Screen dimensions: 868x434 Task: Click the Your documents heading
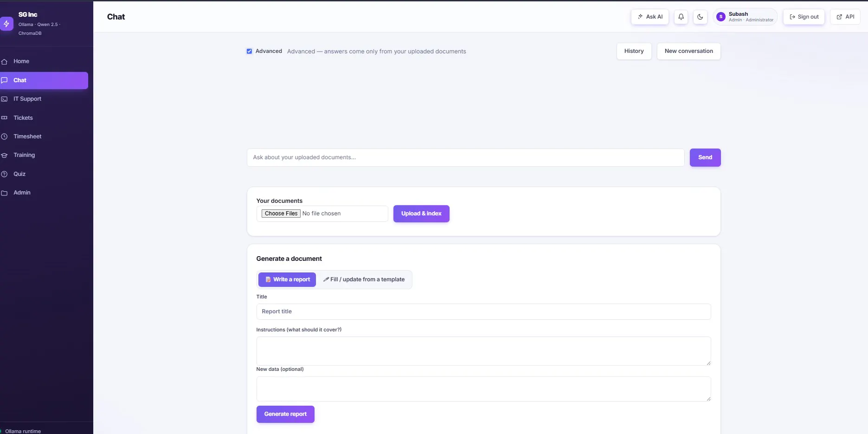coord(279,201)
